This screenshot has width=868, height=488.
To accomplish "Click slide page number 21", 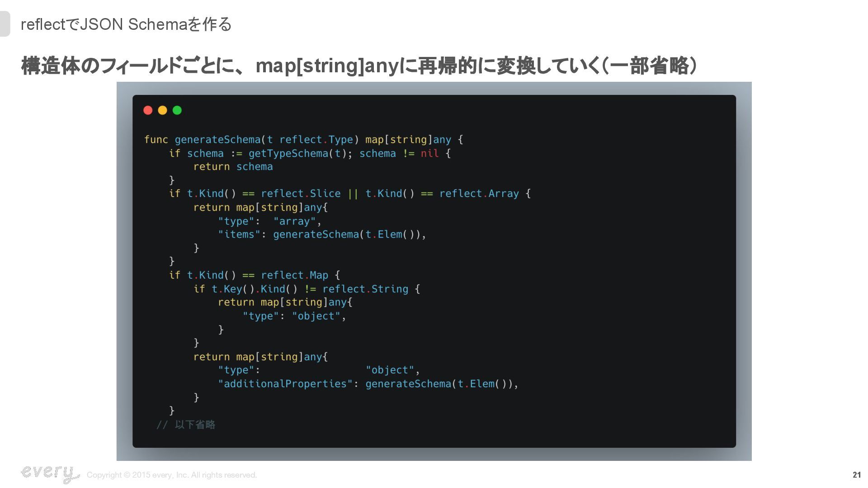I will (856, 475).
